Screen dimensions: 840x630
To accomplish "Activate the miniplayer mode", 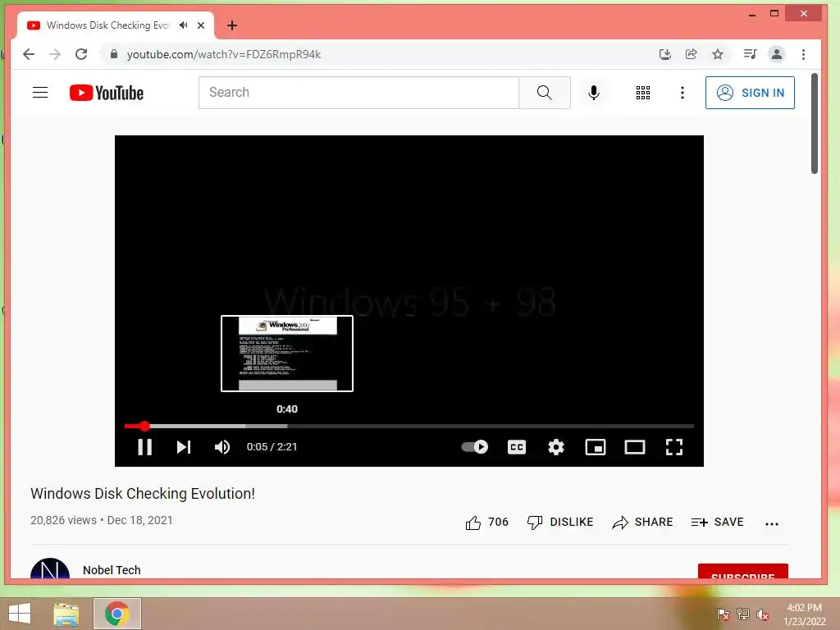I will 596,447.
